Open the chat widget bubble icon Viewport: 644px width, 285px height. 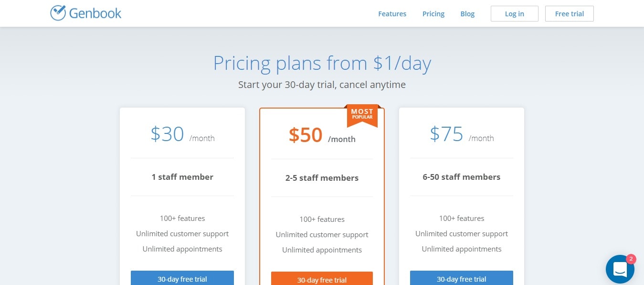[620, 269]
